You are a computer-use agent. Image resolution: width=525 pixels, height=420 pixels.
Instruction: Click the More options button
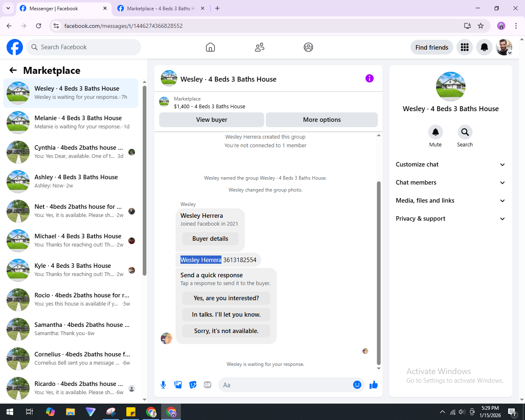click(x=322, y=120)
